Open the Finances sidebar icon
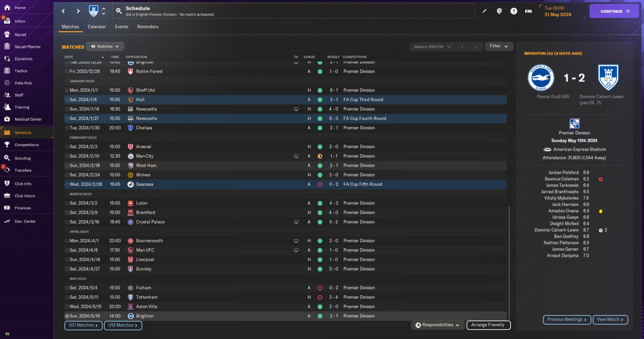The height and width of the screenshot is (339, 644). [7, 208]
